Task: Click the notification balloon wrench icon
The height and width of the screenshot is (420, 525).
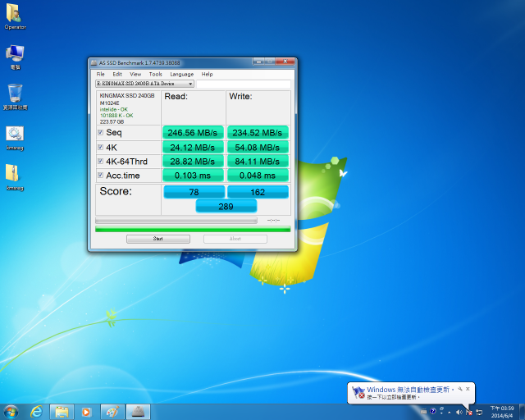Action: [460, 389]
